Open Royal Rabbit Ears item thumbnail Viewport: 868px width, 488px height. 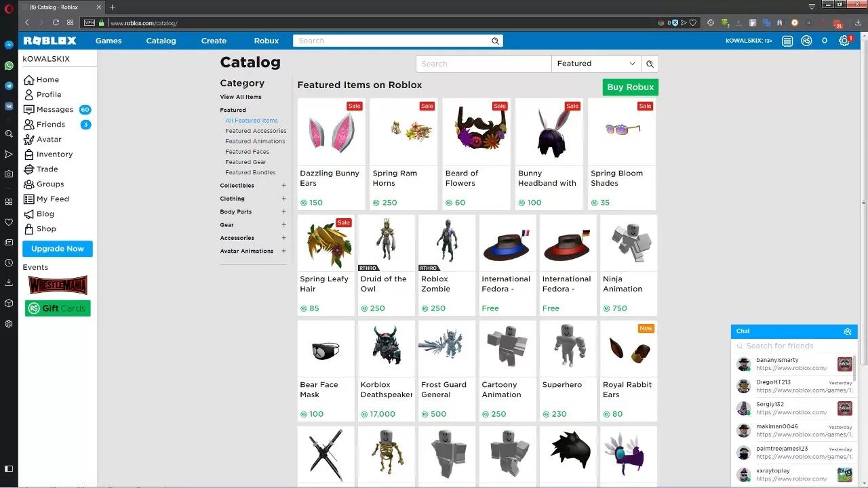(629, 349)
